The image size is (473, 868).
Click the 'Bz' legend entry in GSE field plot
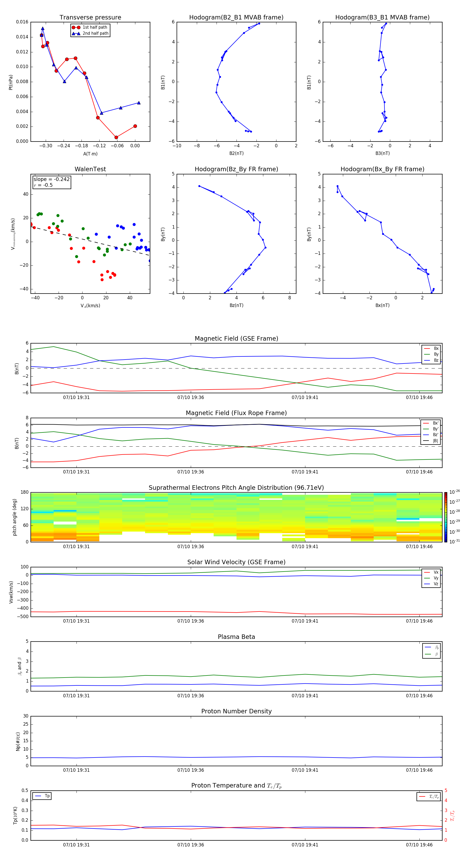click(431, 360)
